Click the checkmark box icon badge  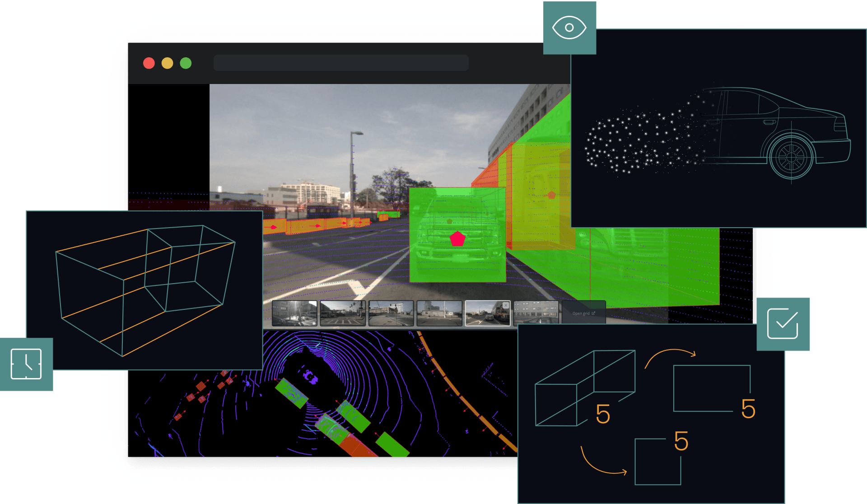coord(783,324)
